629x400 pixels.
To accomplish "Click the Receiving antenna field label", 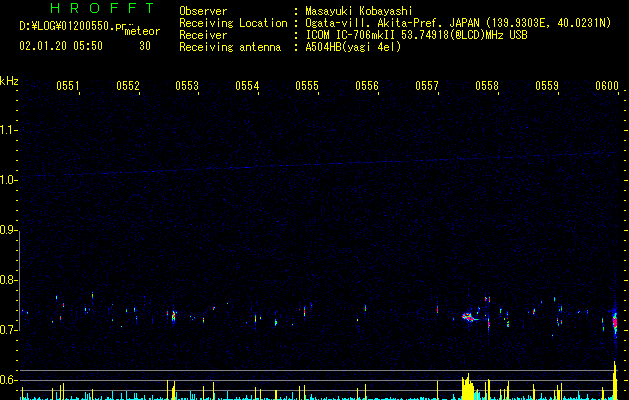I will pyautogui.click(x=230, y=47).
